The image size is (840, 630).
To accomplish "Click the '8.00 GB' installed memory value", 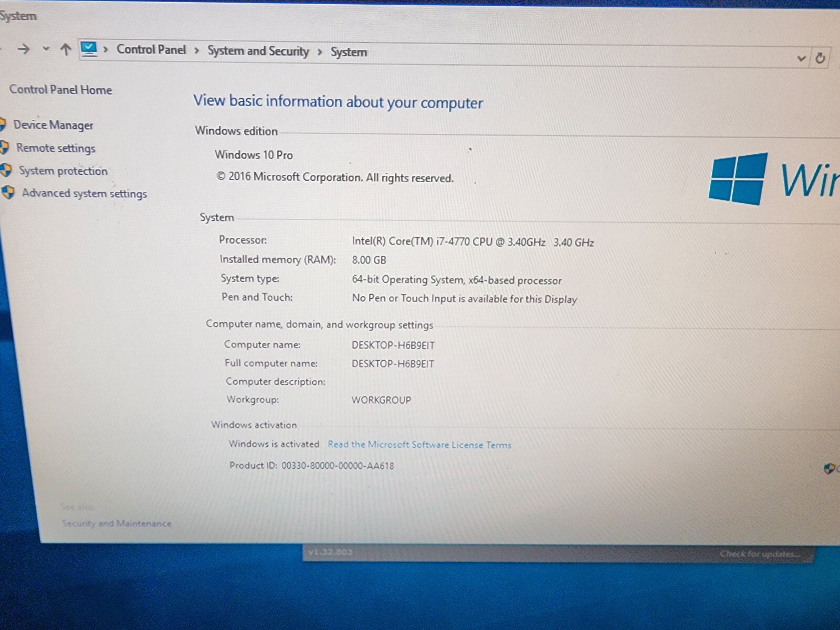I will (369, 260).
